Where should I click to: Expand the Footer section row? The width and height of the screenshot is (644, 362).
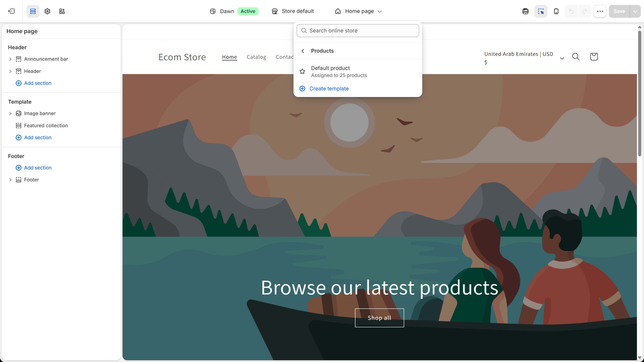coord(10,180)
